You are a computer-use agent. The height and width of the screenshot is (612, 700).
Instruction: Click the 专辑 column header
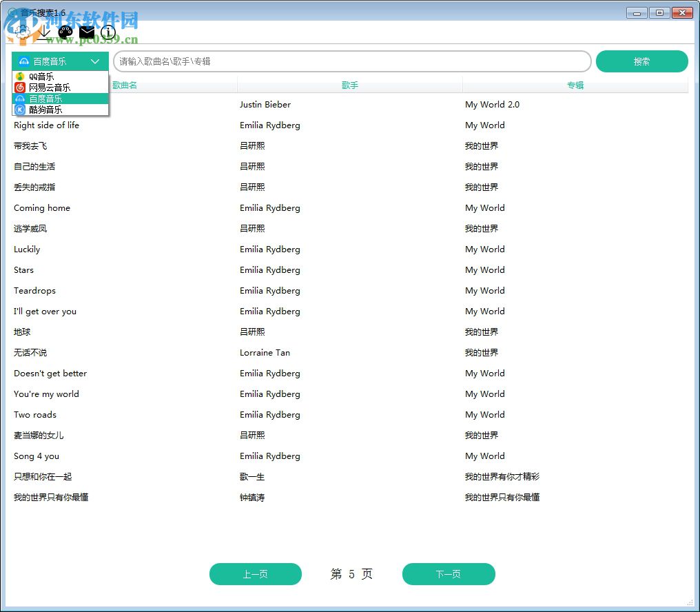click(575, 85)
